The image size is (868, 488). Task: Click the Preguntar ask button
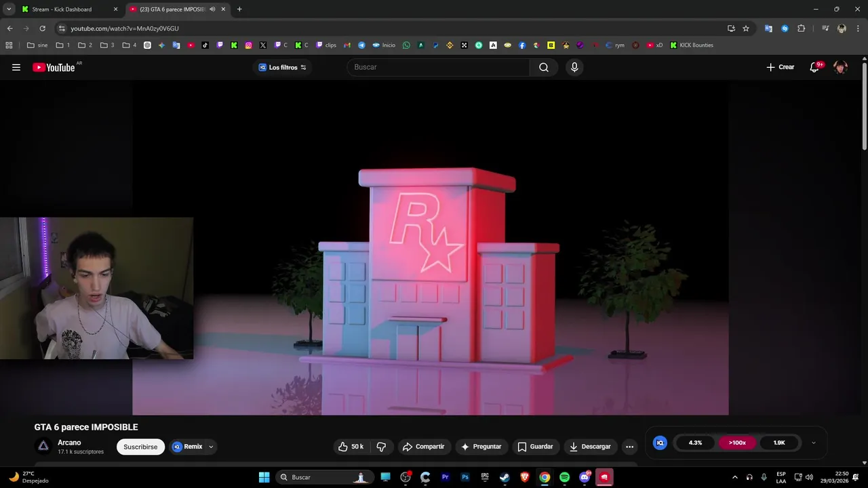(x=481, y=447)
